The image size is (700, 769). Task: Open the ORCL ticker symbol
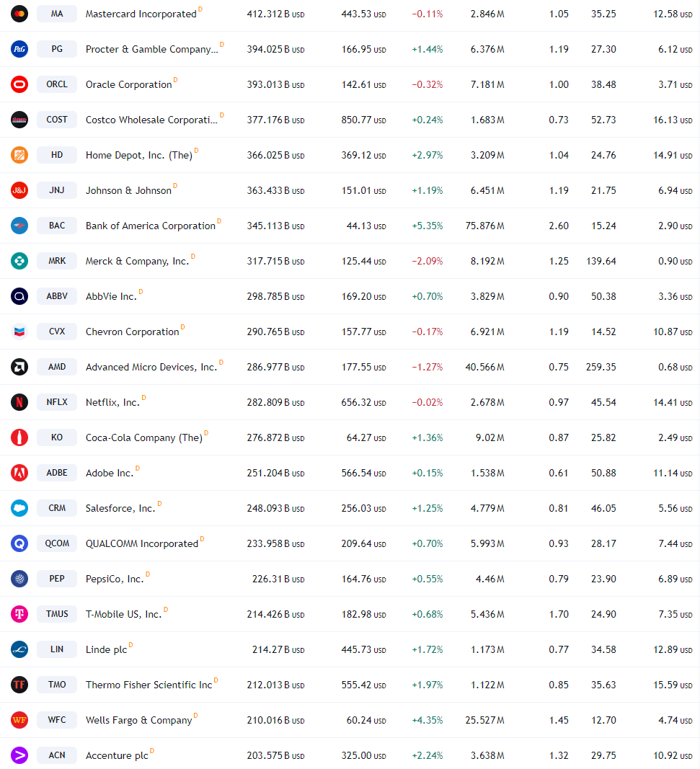57,84
